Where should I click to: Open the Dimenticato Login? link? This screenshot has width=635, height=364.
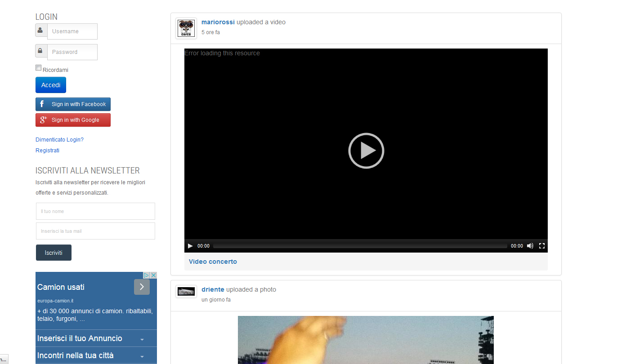59,140
